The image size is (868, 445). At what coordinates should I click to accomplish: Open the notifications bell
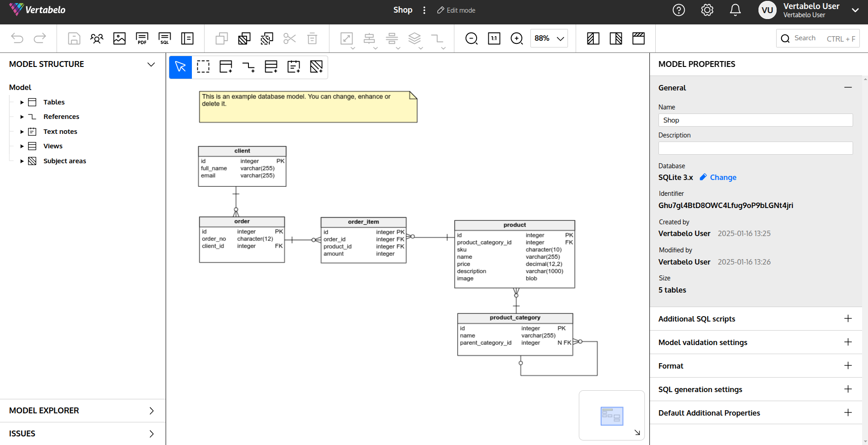735,10
